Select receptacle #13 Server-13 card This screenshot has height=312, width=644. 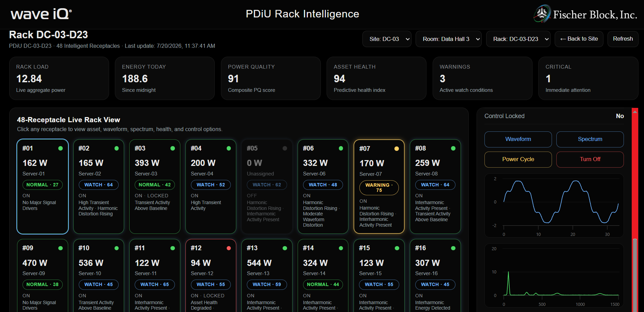pos(267,275)
